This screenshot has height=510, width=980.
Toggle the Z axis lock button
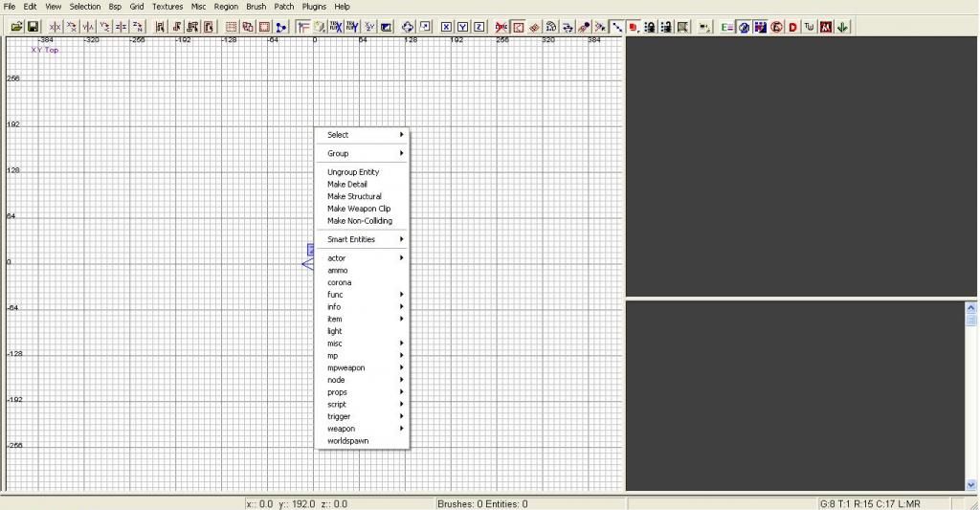click(x=479, y=27)
